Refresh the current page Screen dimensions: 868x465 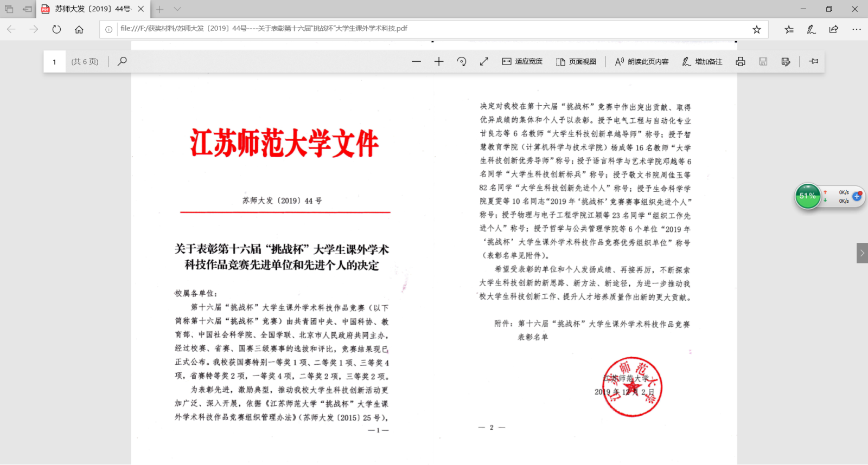56,29
